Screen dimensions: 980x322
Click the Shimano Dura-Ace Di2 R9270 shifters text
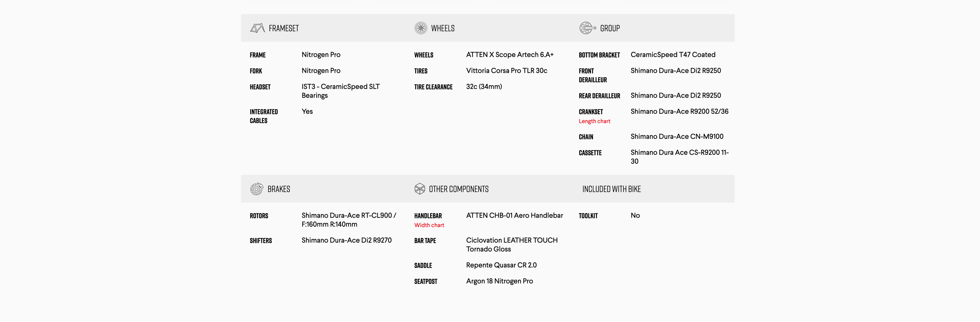pyautogui.click(x=346, y=240)
